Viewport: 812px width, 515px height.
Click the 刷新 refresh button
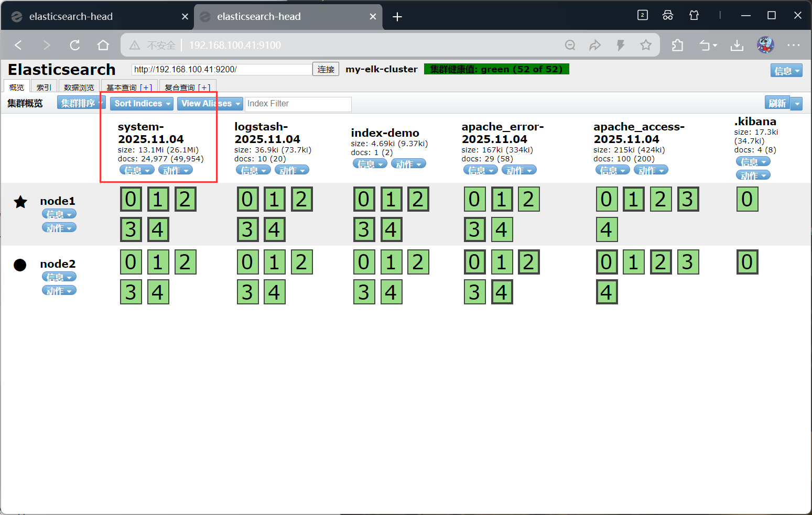coord(777,103)
